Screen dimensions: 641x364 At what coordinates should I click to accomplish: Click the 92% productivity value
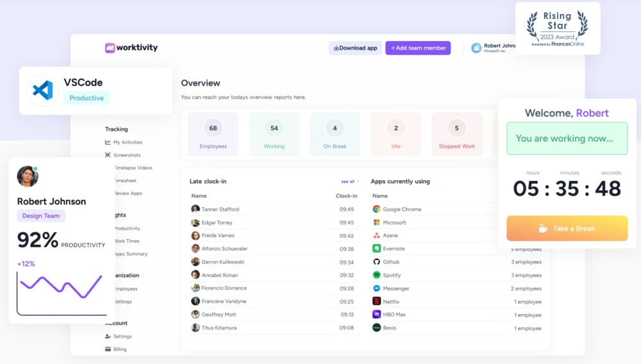(x=38, y=240)
